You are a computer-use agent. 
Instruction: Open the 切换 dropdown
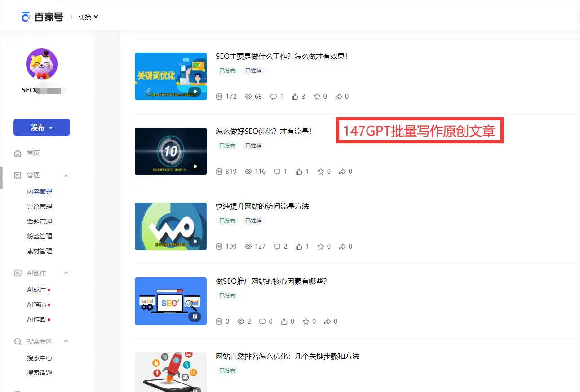(88, 17)
